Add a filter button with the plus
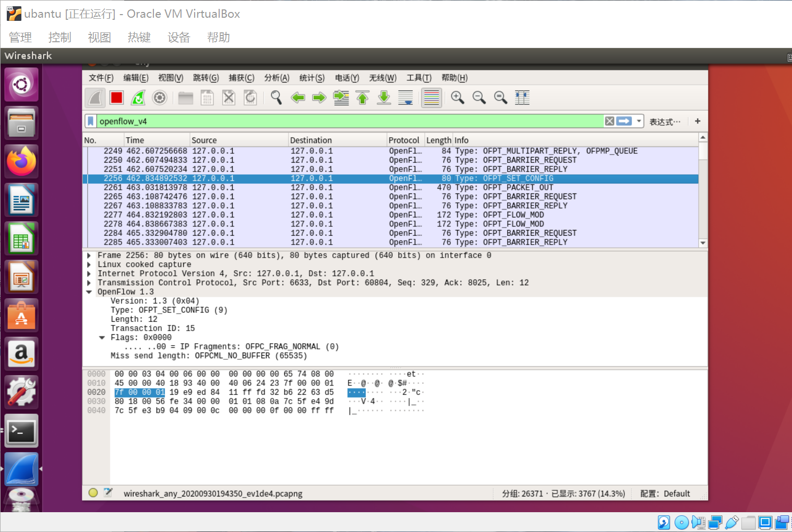The width and height of the screenshot is (792, 532). coord(698,121)
